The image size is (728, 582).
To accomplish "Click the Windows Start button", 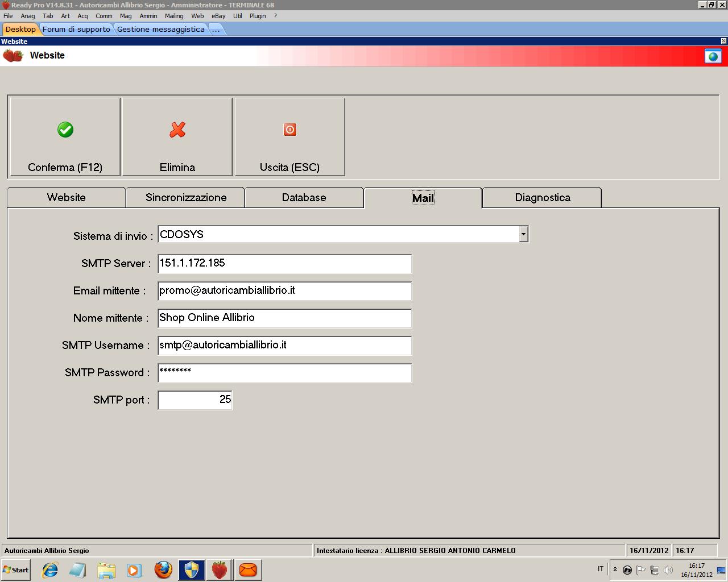I will pos(15,569).
